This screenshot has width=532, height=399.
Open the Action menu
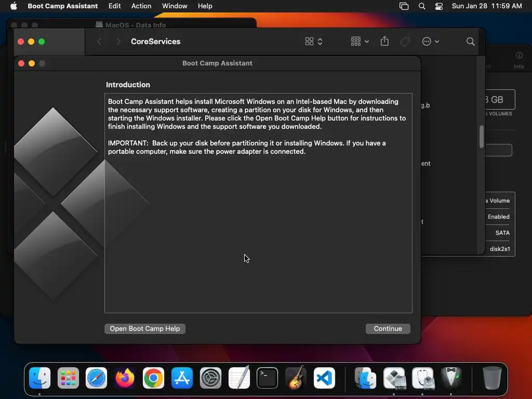coord(141,6)
